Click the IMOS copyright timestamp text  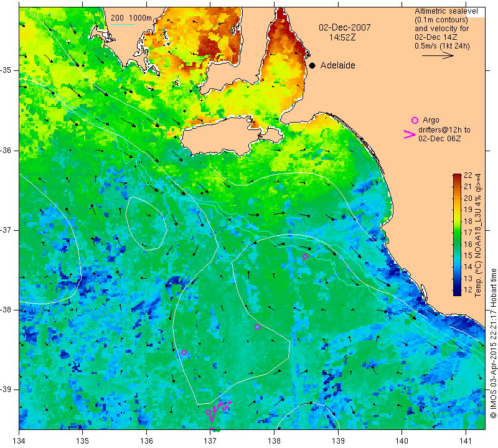(493, 343)
